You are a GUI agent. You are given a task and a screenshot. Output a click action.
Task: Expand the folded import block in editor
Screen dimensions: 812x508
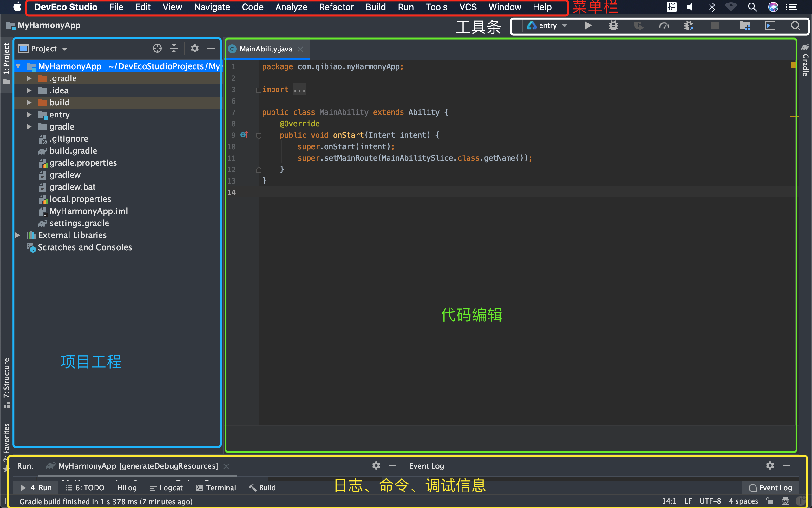(x=259, y=90)
